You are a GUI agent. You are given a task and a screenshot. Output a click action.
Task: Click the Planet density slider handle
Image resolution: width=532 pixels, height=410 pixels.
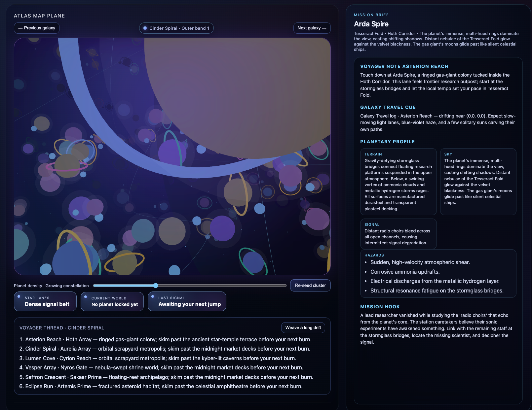[x=156, y=286]
